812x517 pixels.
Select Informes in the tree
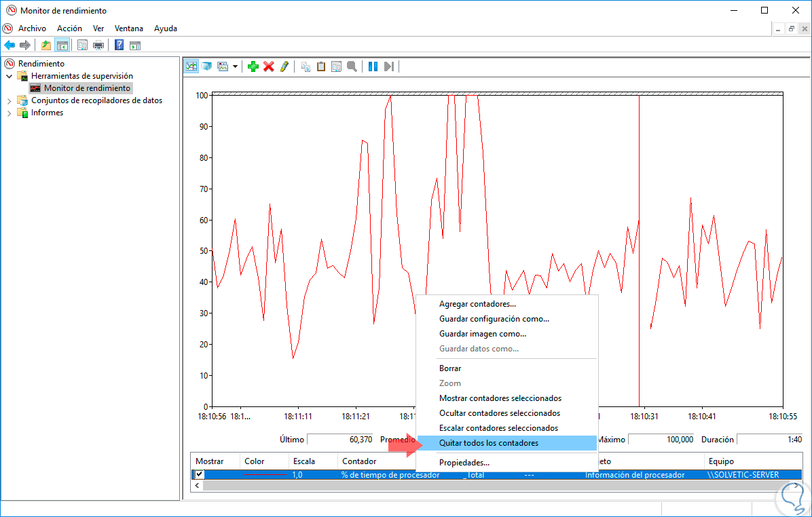pos(47,113)
